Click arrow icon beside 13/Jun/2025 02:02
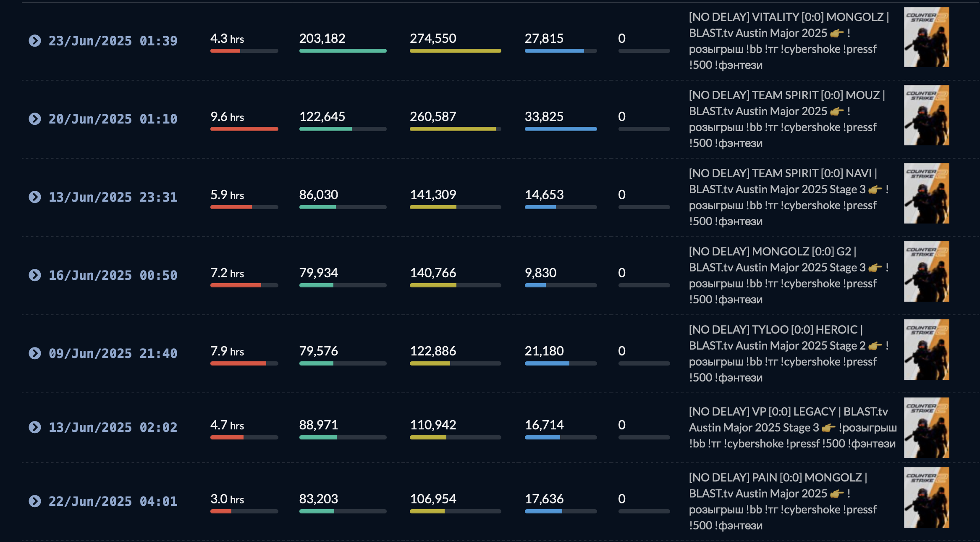This screenshot has height=542, width=980. 35,427
